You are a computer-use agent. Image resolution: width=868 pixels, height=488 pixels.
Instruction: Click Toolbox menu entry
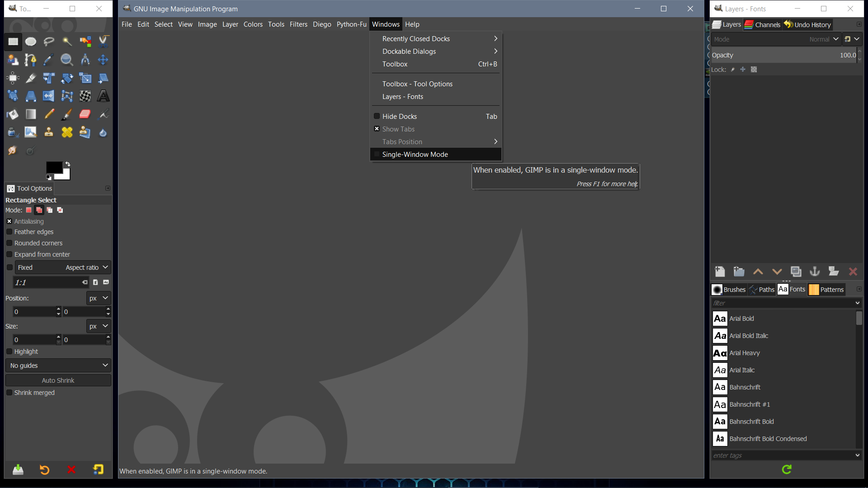coord(435,64)
